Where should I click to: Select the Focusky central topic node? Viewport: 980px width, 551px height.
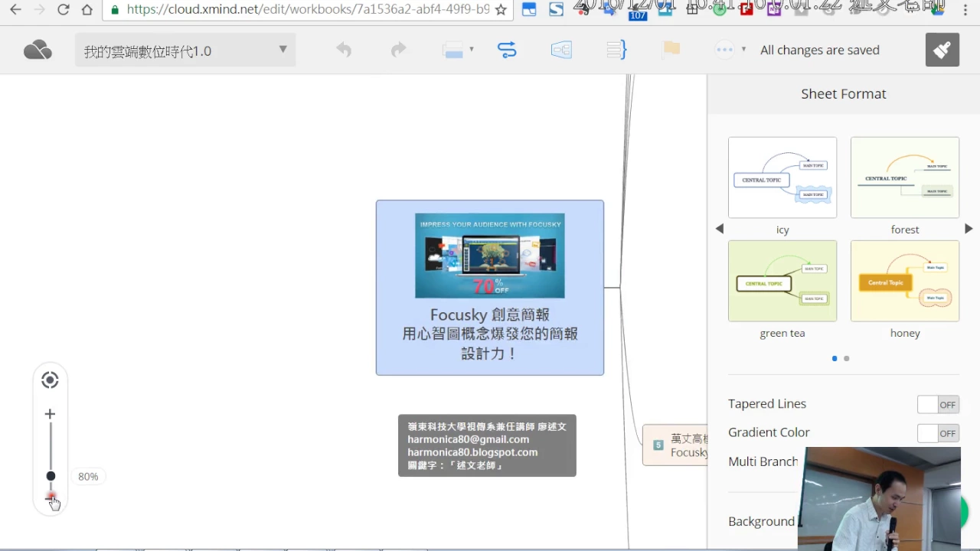490,288
